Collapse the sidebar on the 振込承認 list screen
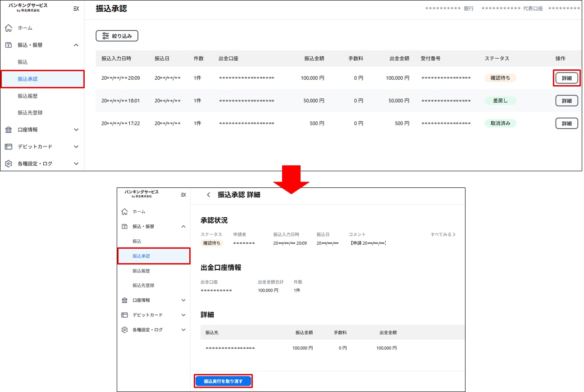The image size is (584, 392). (x=76, y=8)
